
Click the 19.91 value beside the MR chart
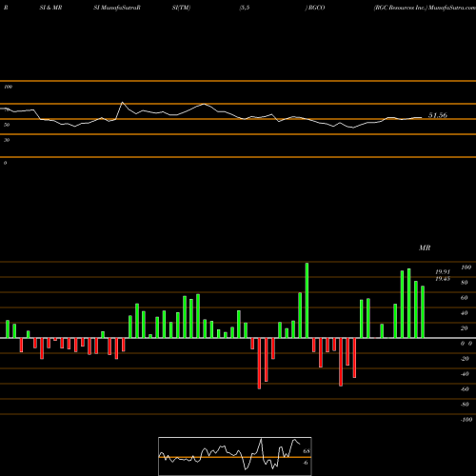pos(443,272)
